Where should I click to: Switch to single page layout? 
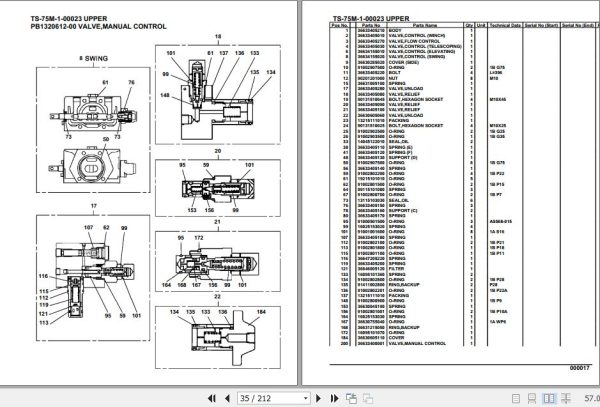(516, 398)
